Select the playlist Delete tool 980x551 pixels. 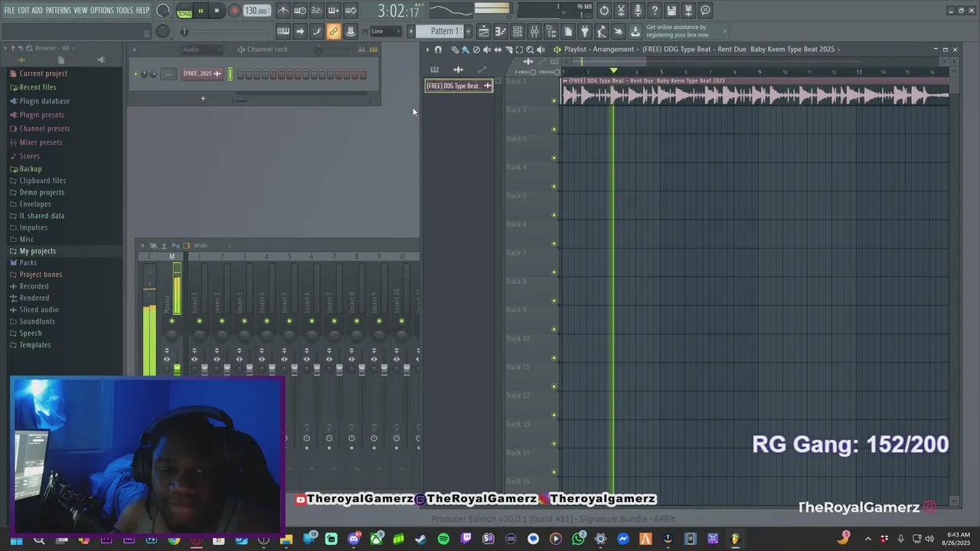476,50
